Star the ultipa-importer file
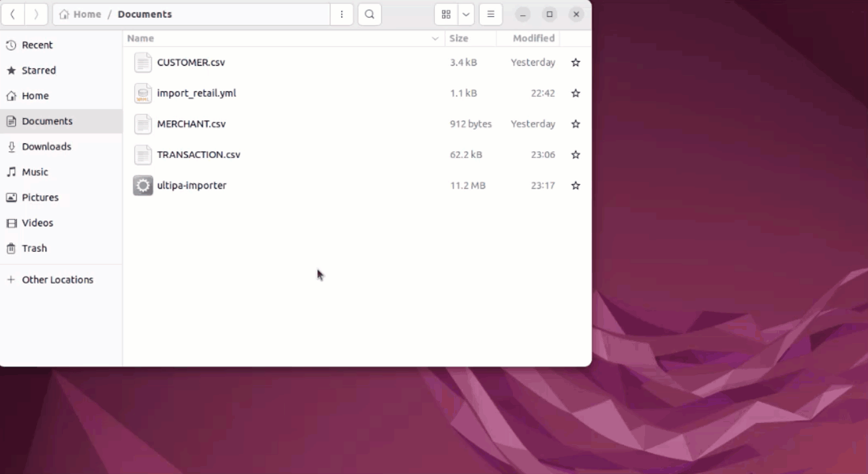The image size is (868, 474). click(x=575, y=185)
